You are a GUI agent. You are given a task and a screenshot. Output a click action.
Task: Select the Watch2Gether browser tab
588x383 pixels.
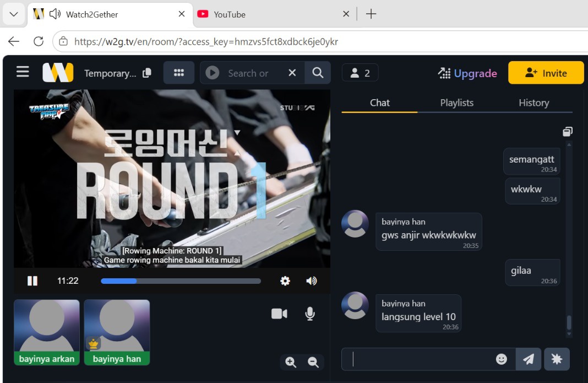point(110,14)
